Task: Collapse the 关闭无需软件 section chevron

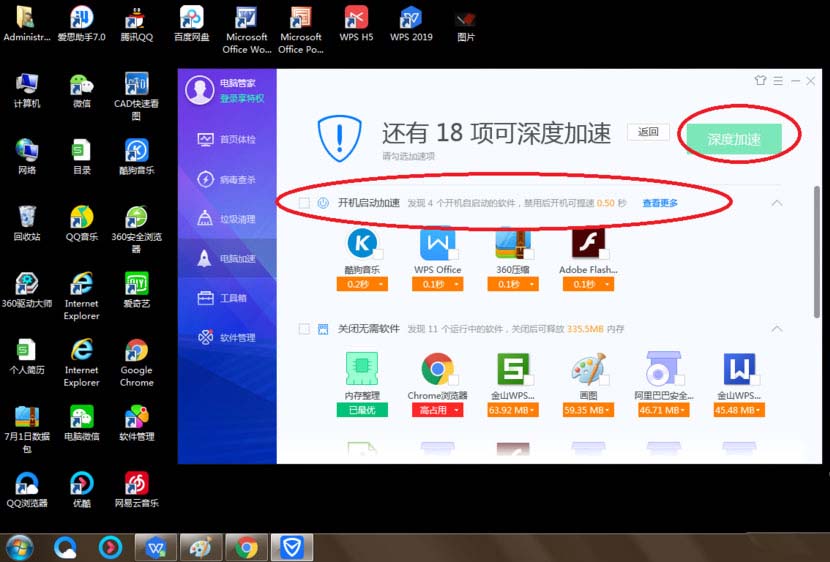Action: tap(777, 329)
